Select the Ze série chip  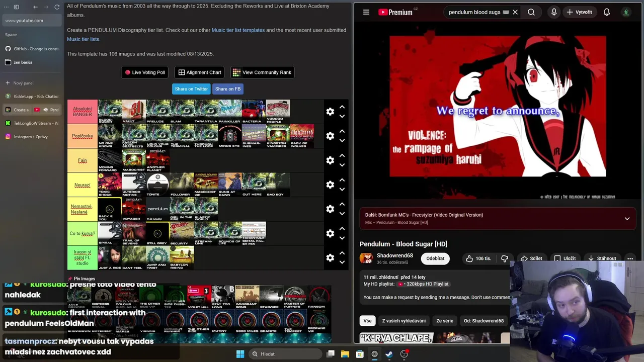click(445, 321)
